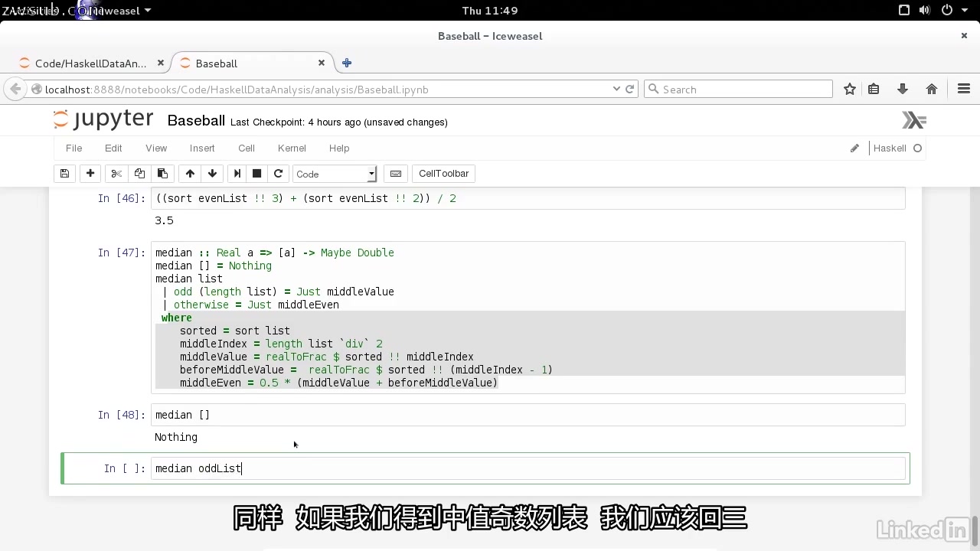This screenshot has width=980, height=551.
Task: Move the selected cell down
Action: [x=212, y=173]
